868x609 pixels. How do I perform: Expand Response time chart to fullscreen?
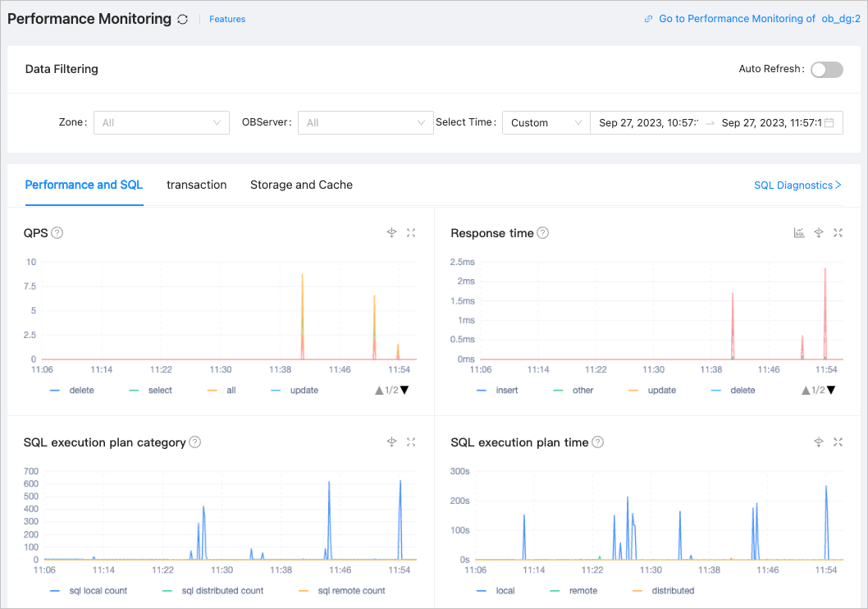[x=838, y=233]
